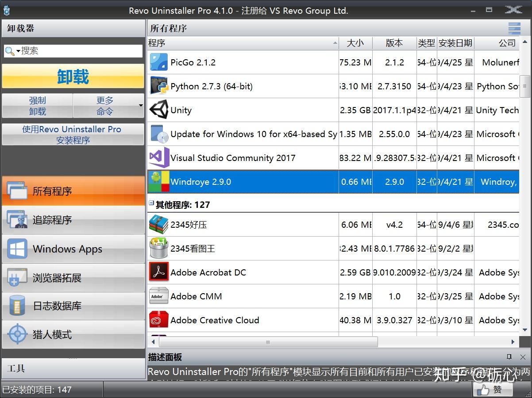
Task: Click the vertical scrollbar thumb
Action: (525, 87)
